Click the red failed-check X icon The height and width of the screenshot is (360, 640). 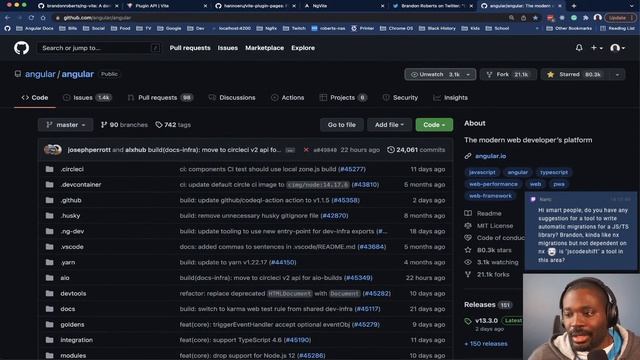pyautogui.click(x=306, y=150)
